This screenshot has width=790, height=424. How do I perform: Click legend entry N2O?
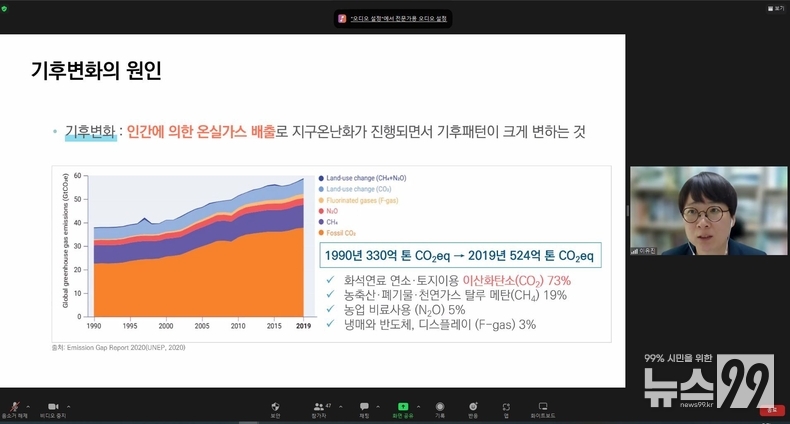[328, 211]
